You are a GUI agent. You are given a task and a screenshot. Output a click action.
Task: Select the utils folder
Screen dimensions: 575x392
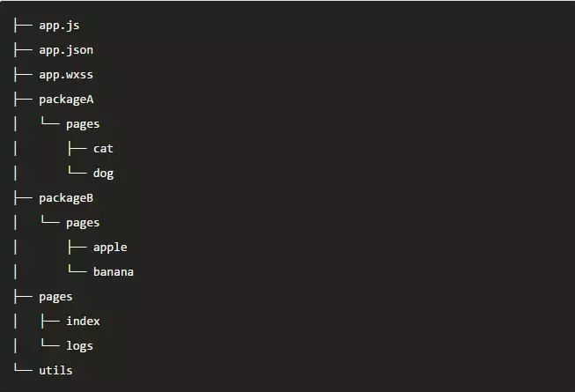click(55, 370)
